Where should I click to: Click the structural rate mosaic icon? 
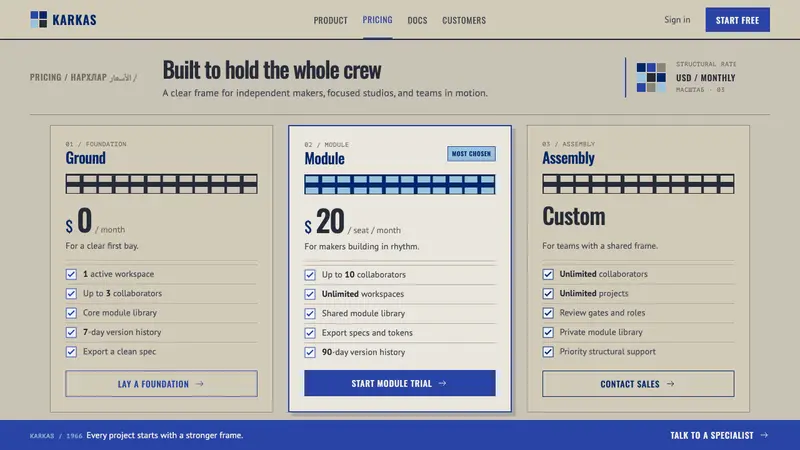(651, 78)
